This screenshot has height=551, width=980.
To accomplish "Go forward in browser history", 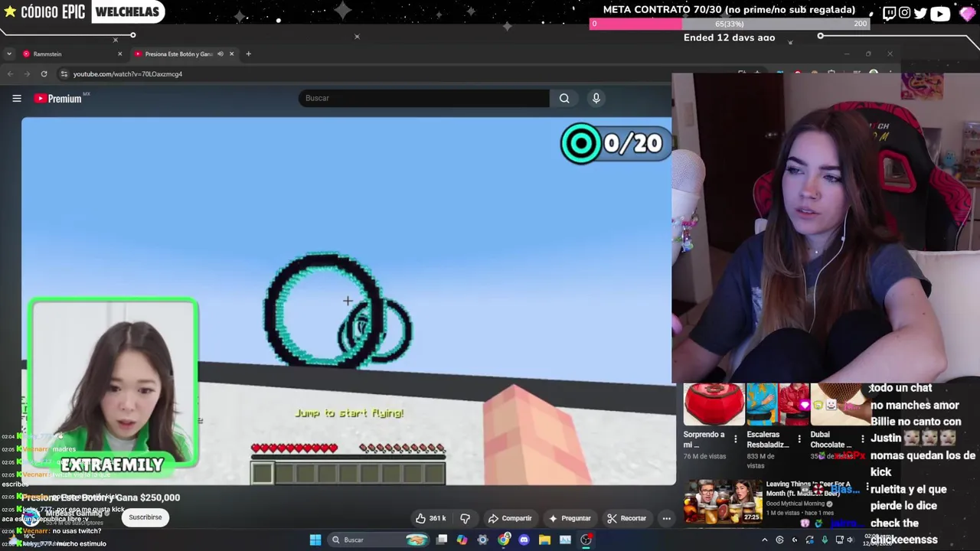I will coord(27,73).
